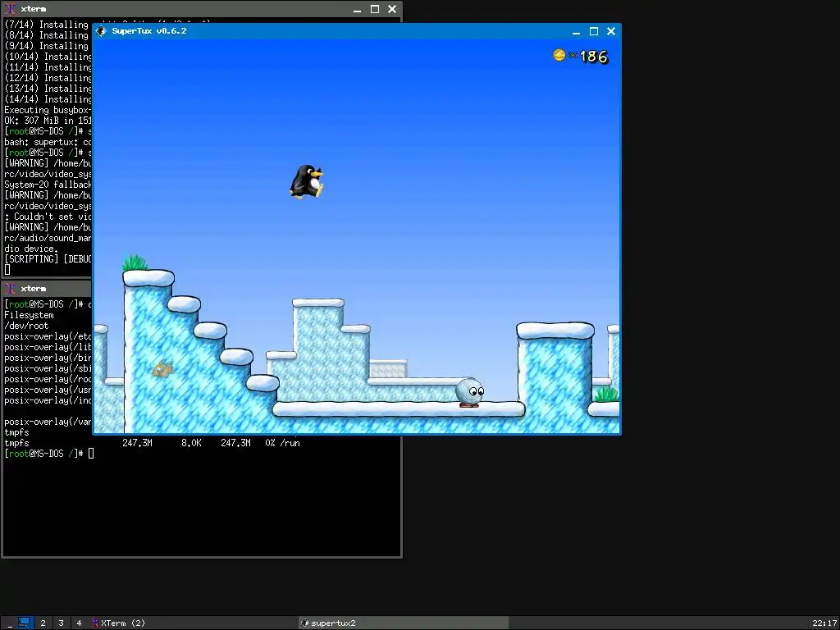Viewport: 840px width, 630px height.
Task: Click the coin count 186 in the game
Action: pyautogui.click(x=594, y=57)
